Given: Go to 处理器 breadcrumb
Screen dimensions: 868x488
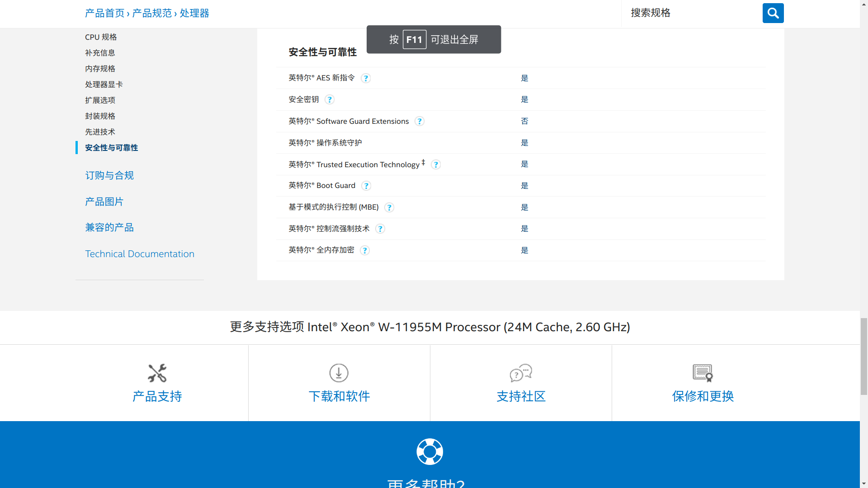Looking at the screenshot, I should (x=194, y=13).
